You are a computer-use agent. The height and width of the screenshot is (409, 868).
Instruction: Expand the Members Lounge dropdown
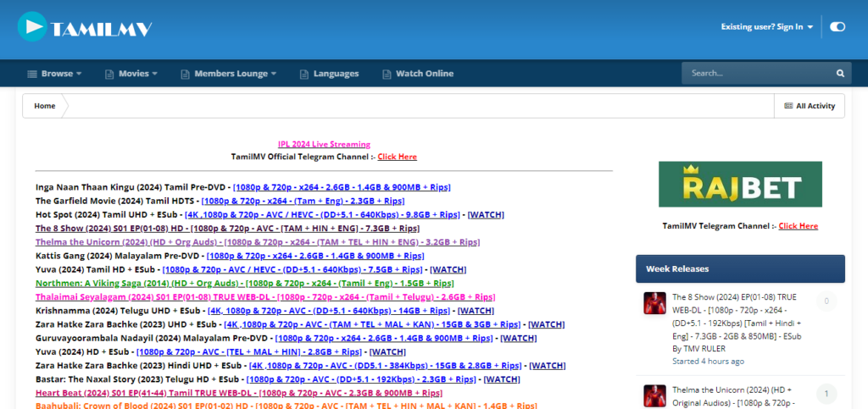click(x=229, y=74)
